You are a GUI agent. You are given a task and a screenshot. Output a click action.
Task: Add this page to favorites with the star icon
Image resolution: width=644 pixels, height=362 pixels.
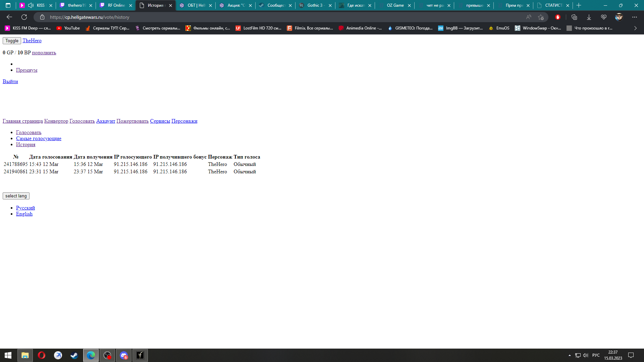click(541, 17)
